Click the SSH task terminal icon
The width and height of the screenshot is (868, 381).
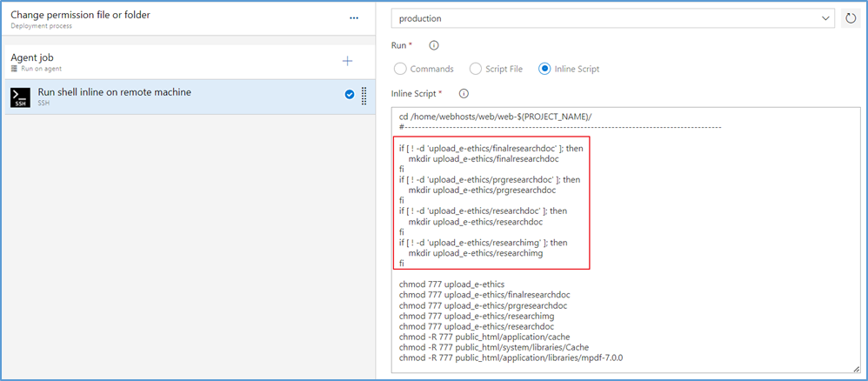point(21,97)
